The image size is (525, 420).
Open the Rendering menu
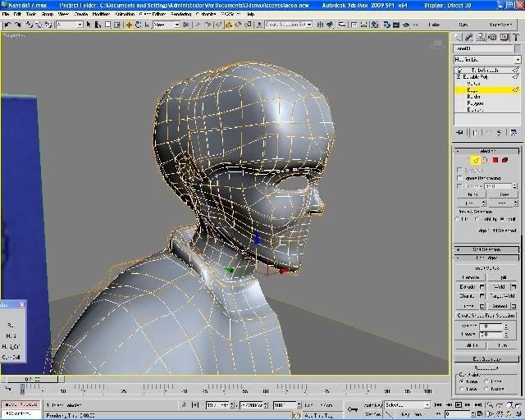180,14
